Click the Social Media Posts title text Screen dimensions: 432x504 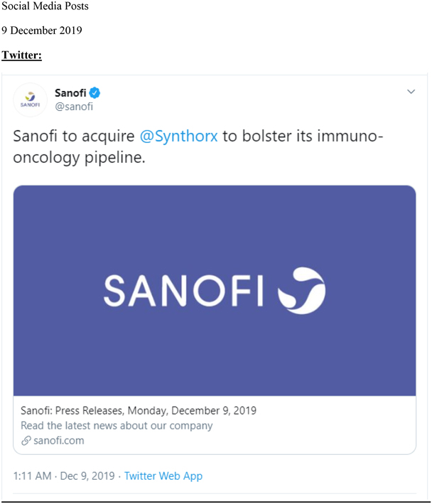point(45,6)
